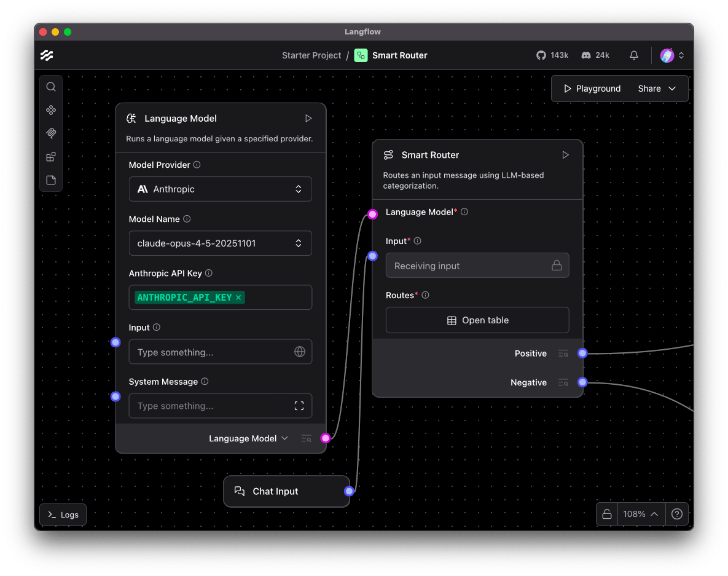Click the Open table button
The height and width of the screenshot is (576, 728).
pos(477,320)
